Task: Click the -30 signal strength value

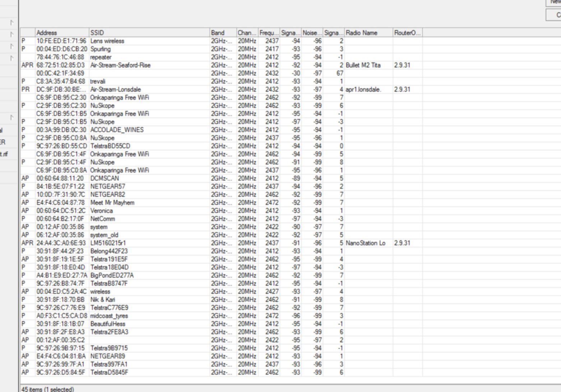Action: point(296,73)
